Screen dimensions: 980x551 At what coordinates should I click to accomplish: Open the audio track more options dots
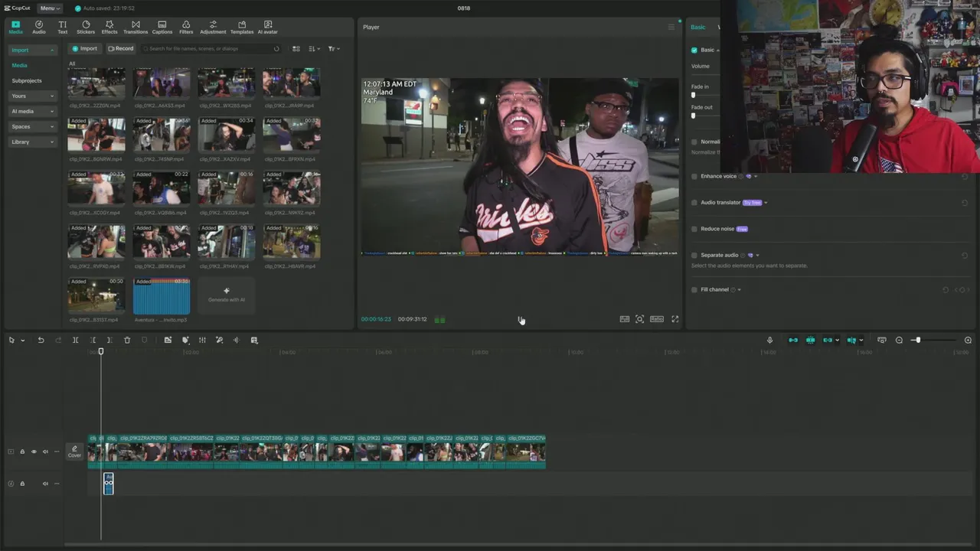(57, 484)
